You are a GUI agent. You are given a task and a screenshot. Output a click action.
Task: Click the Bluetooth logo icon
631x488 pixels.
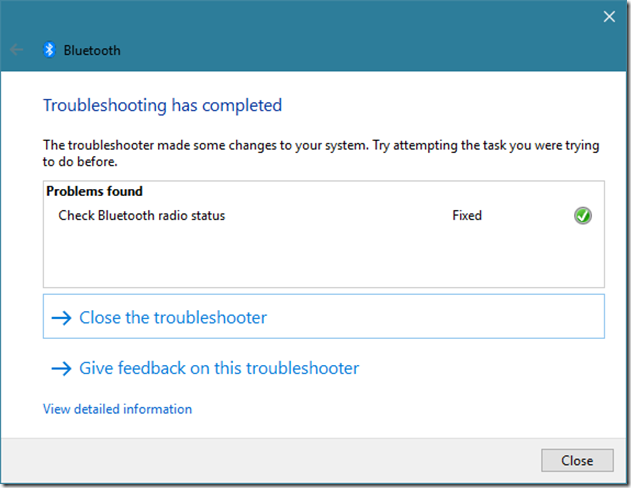(x=49, y=50)
